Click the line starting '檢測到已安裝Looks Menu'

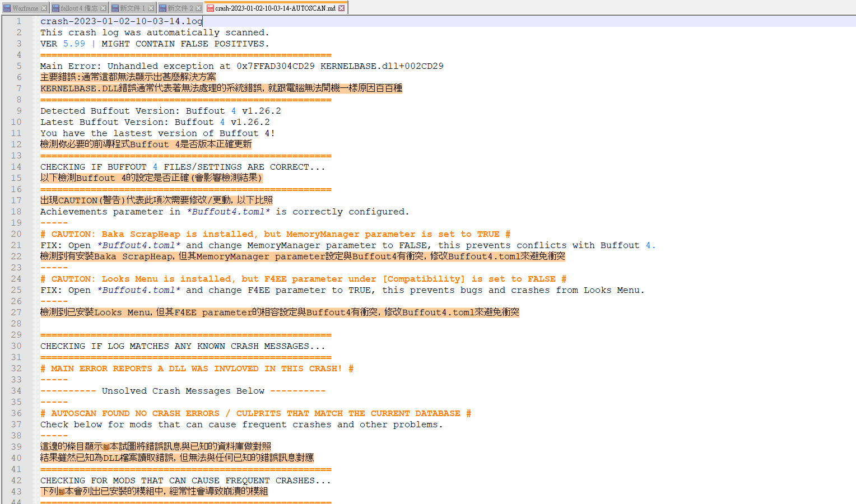(280, 312)
